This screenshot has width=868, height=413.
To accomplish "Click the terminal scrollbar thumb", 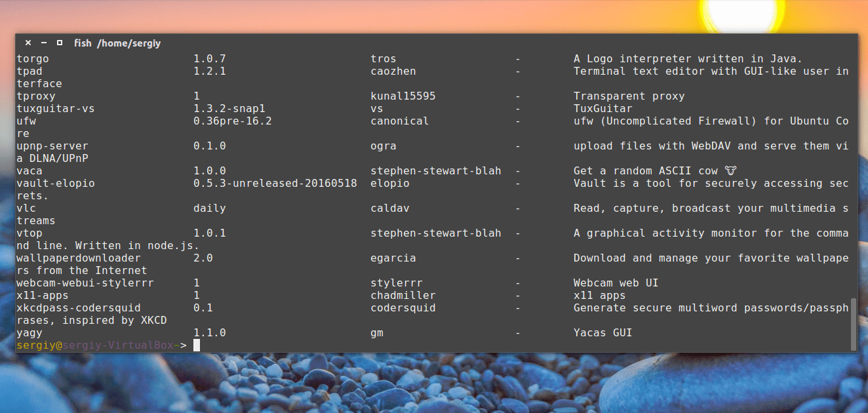I will (x=853, y=325).
